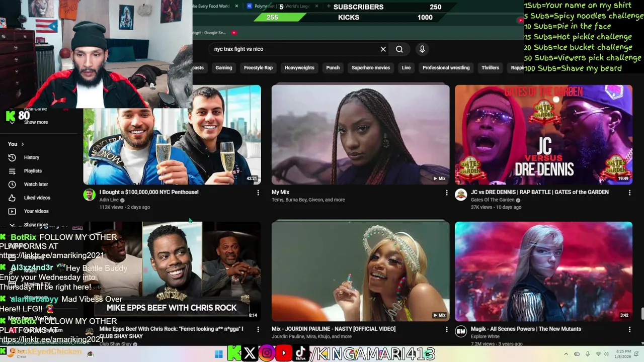Play the JC versus Dre Dennis thumbnail

point(543,135)
